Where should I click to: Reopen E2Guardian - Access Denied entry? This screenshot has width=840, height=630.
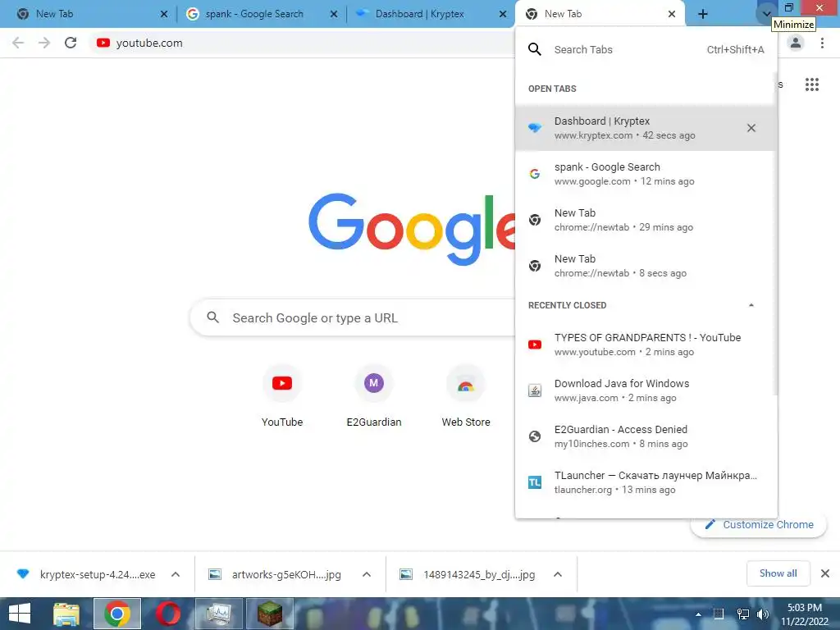coord(645,436)
